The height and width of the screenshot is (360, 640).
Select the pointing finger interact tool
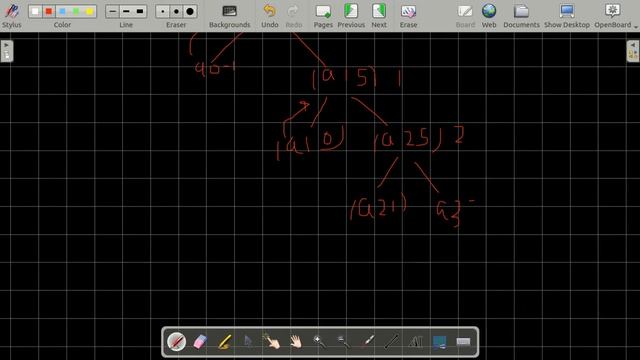point(272,342)
